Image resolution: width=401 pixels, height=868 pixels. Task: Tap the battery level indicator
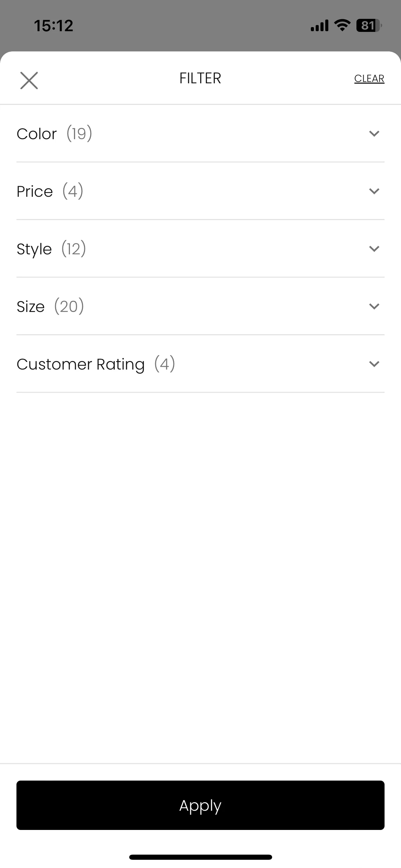click(x=369, y=25)
